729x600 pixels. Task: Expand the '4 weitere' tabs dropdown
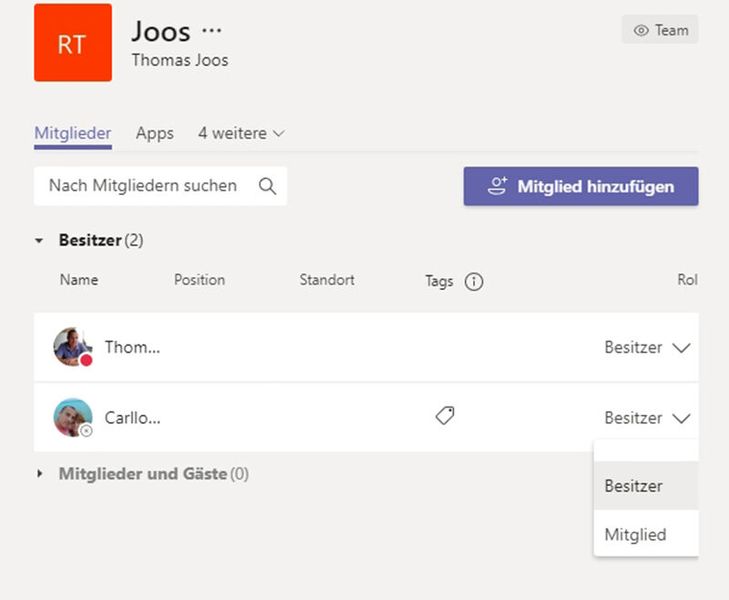point(241,133)
